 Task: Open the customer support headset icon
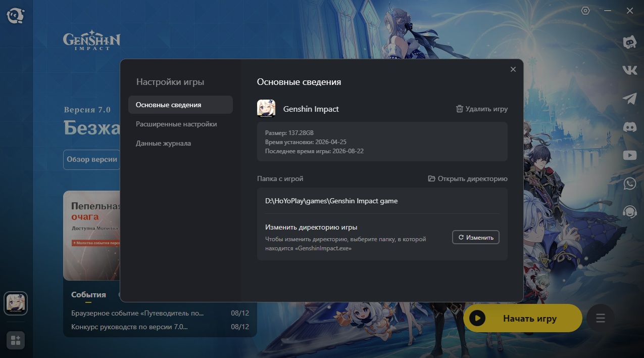(x=630, y=211)
